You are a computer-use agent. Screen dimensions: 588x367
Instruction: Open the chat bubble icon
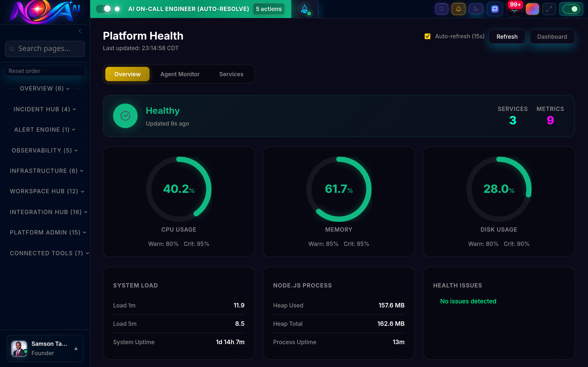point(495,9)
